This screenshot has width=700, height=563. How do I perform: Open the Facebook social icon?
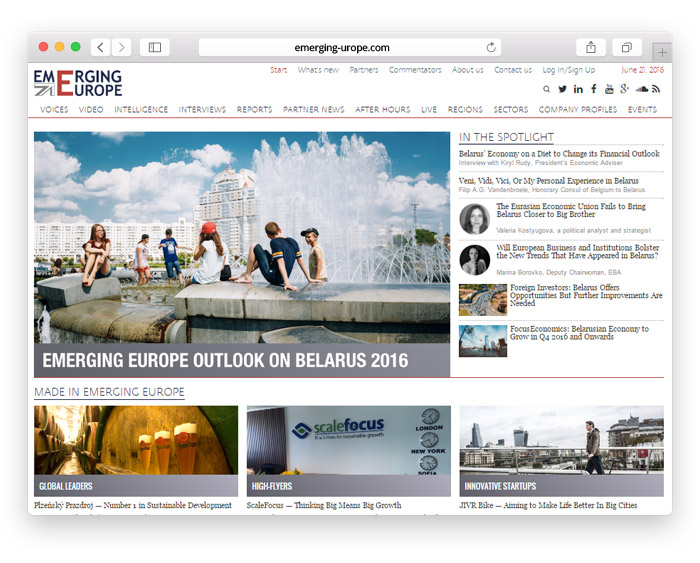pyautogui.click(x=594, y=89)
